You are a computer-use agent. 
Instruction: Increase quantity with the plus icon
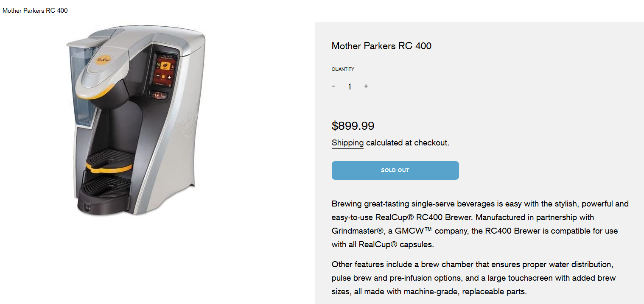[x=366, y=86]
